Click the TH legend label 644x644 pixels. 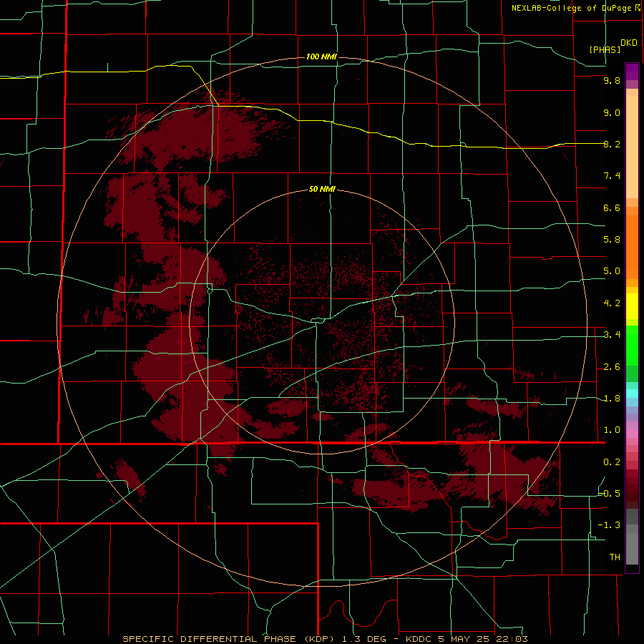tap(615, 557)
